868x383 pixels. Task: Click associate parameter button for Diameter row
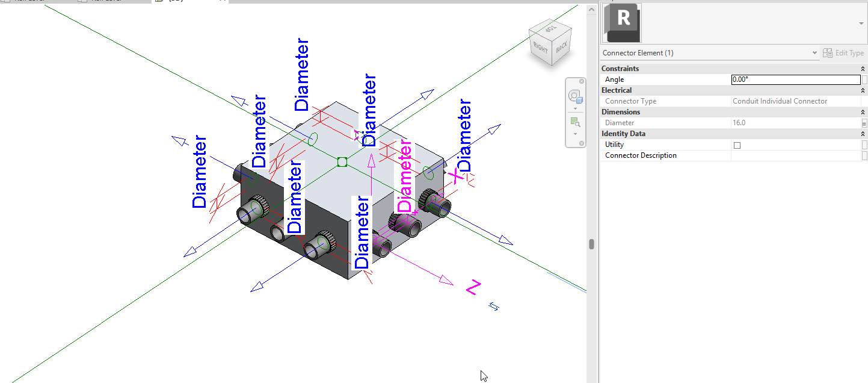pos(864,123)
